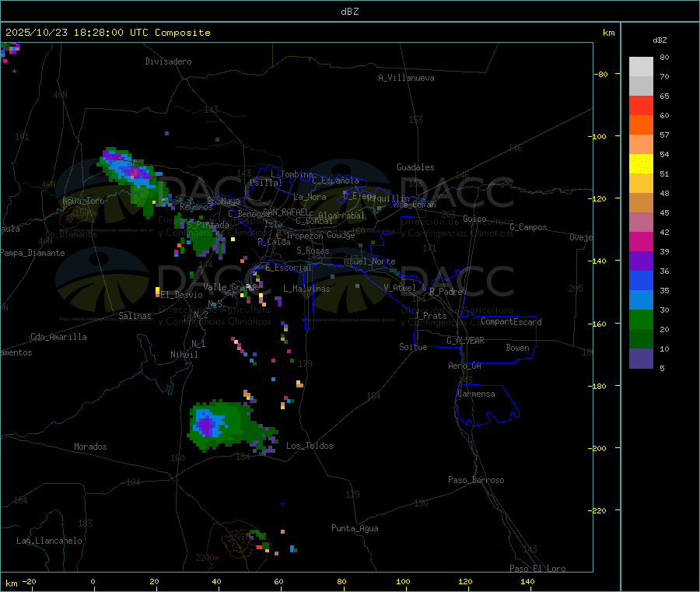Click the purple 36-39 dBZ legend band

[x=641, y=261]
